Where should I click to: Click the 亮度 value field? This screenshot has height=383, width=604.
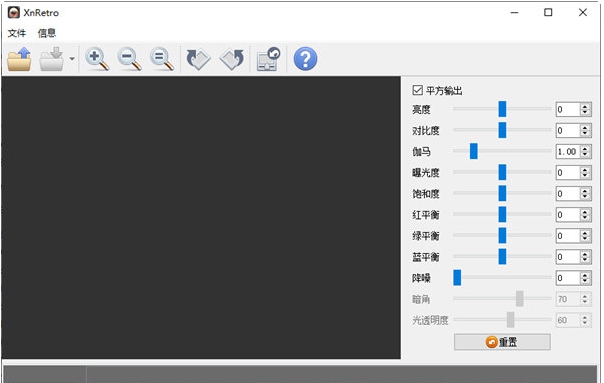(568, 109)
